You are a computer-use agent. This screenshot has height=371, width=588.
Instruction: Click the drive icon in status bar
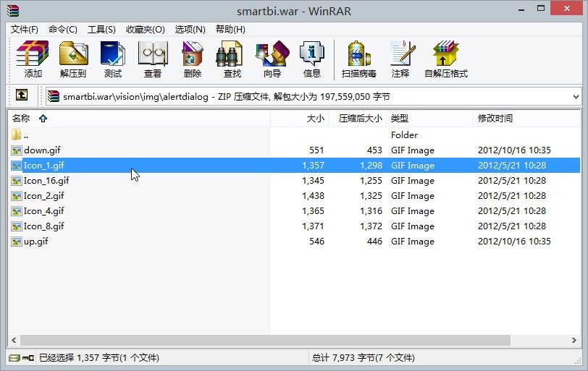pos(14,358)
